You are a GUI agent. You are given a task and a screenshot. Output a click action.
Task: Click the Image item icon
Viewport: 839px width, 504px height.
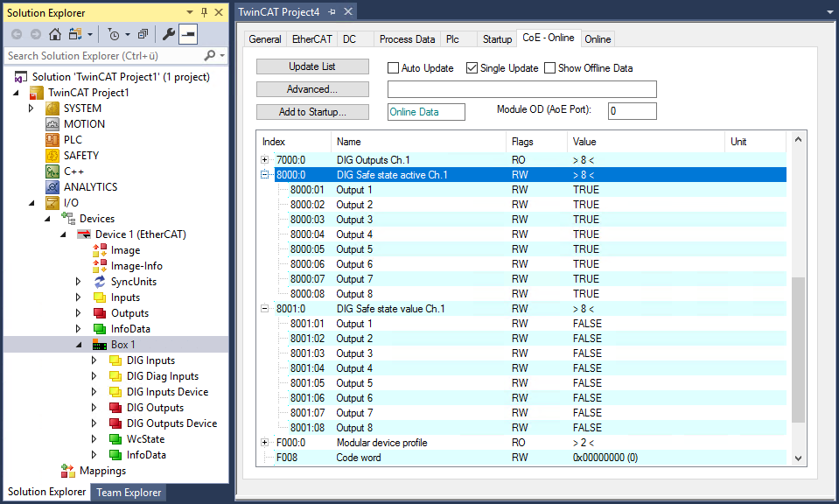(100, 250)
